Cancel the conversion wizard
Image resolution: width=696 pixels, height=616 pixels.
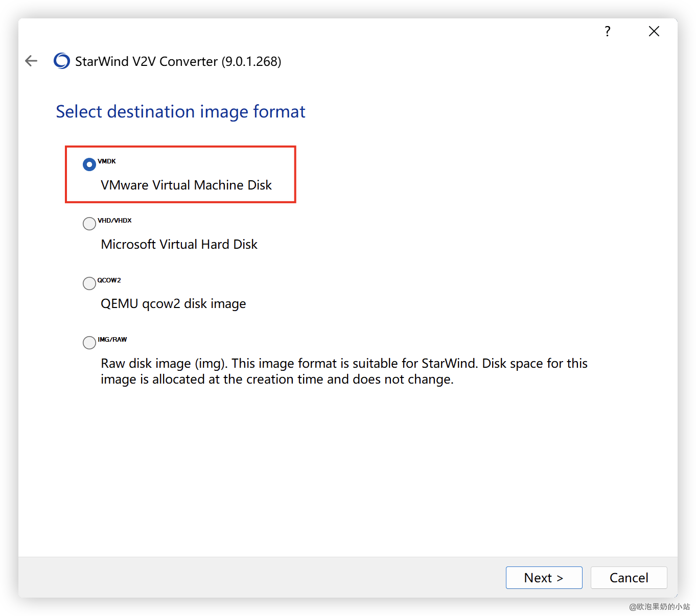pyautogui.click(x=629, y=578)
